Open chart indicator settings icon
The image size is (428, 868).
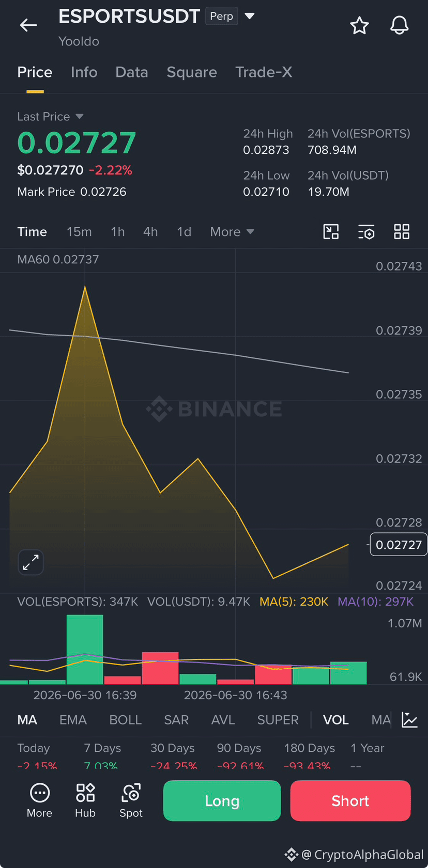pos(366,232)
